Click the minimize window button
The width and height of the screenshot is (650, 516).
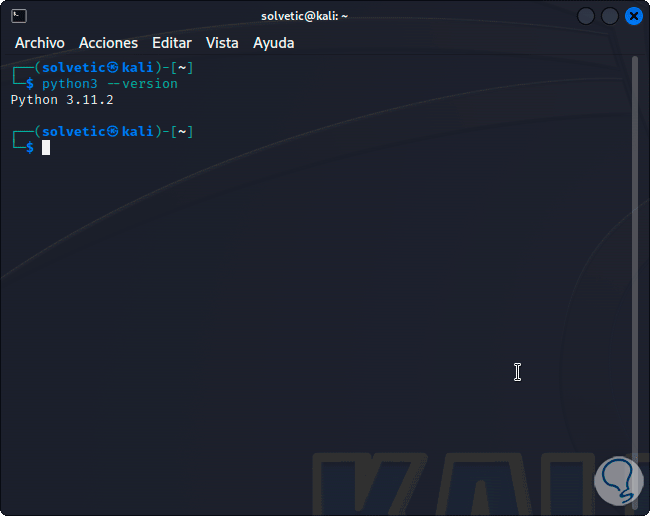(x=586, y=16)
